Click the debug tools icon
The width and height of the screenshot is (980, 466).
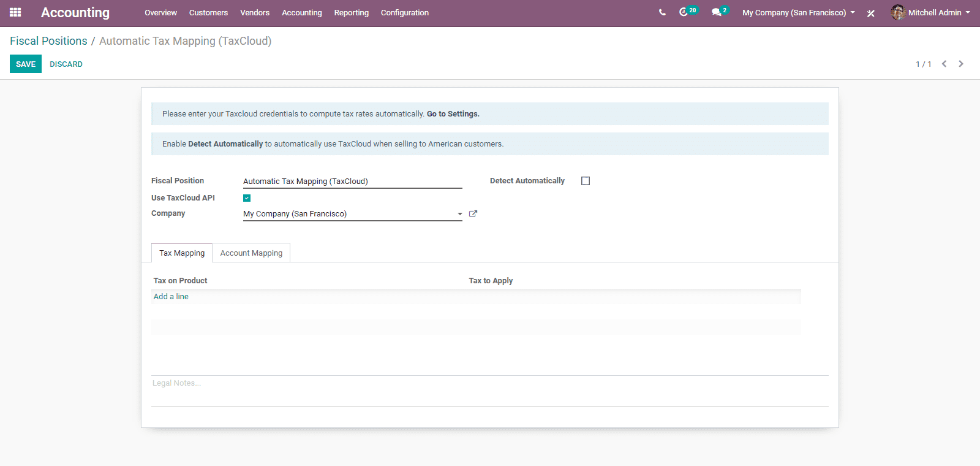coord(871,13)
